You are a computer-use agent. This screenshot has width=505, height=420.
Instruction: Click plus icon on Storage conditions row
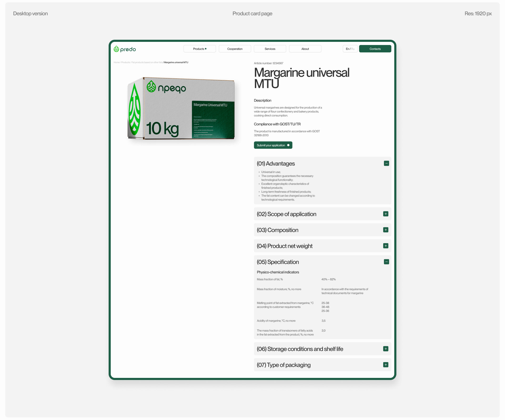click(386, 349)
